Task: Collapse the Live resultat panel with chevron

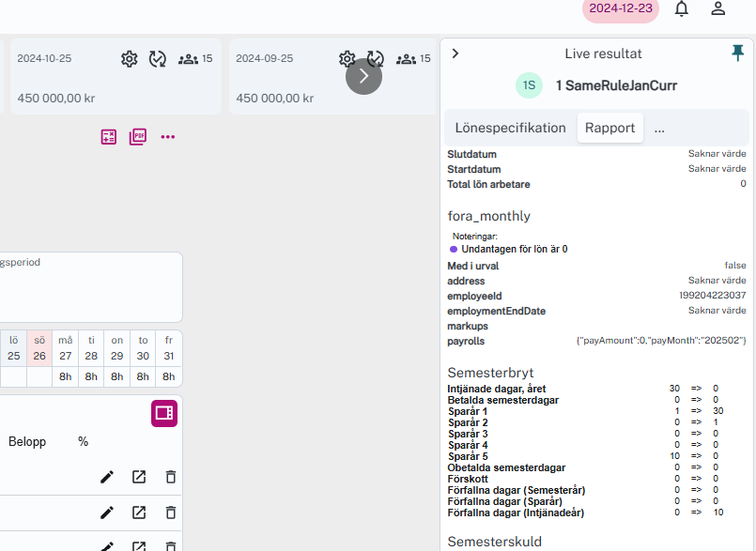Action: point(455,54)
